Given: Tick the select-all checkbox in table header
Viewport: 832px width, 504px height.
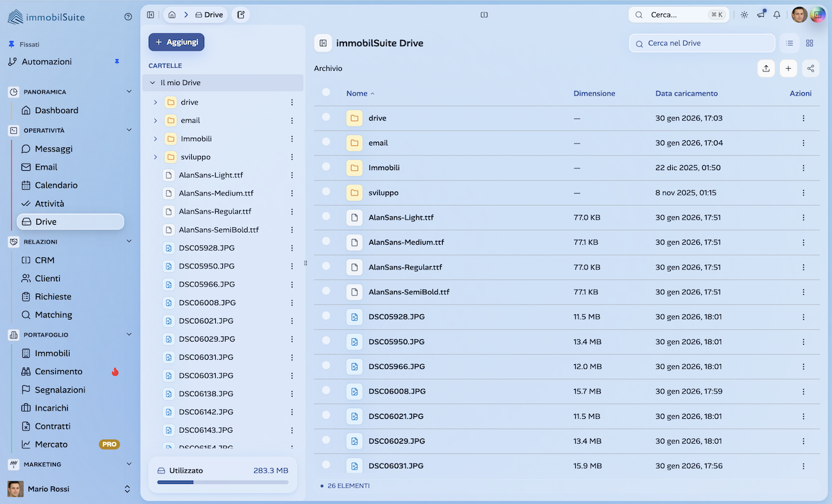Looking at the screenshot, I should click(x=326, y=93).
